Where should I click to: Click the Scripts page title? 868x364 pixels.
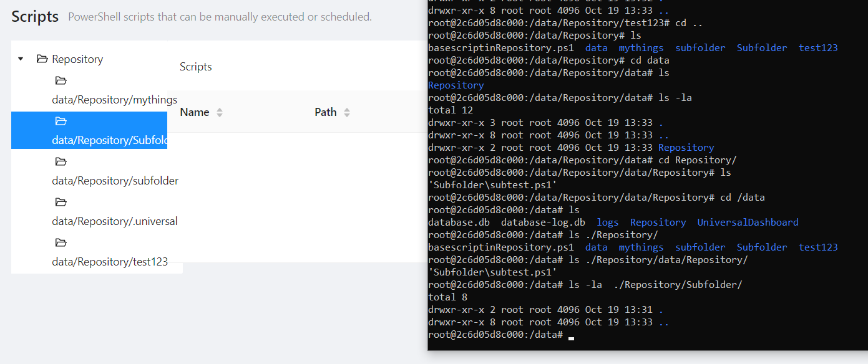pos(34,17)
